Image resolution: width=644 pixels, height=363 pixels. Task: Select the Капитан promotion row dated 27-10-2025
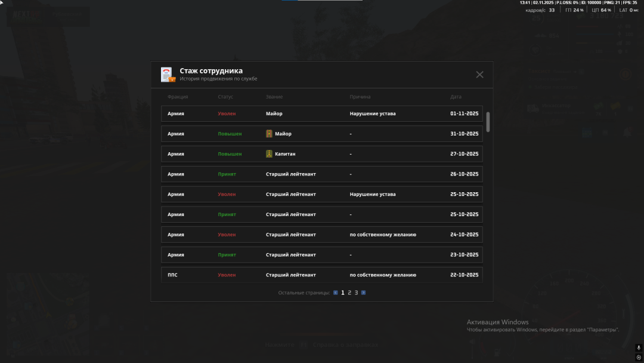[x=322, y=154]
